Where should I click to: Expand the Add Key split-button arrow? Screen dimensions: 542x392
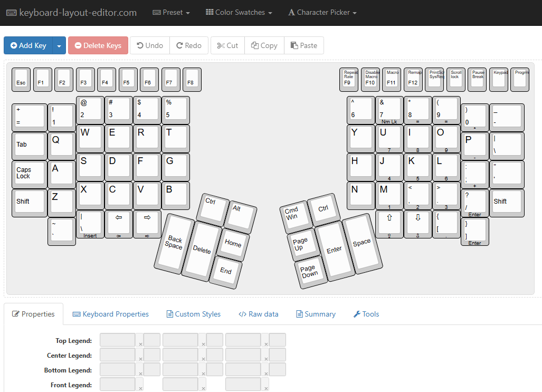tap(59, 45)
